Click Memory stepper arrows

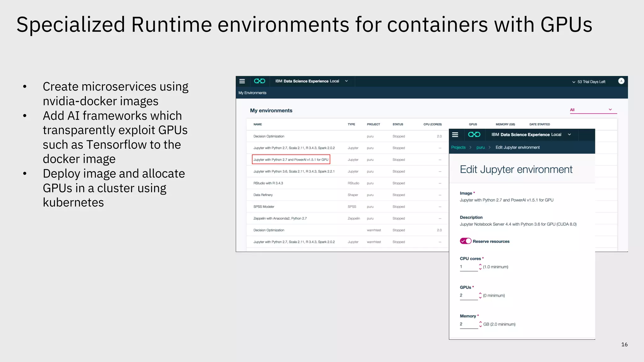pos(480,324)
